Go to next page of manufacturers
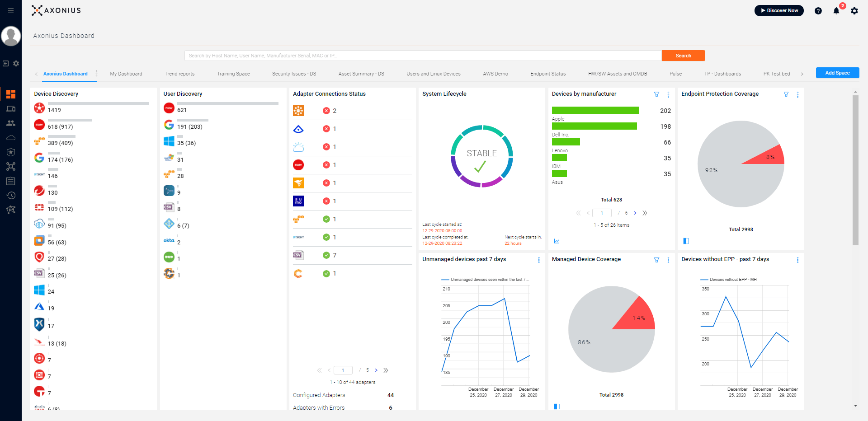 pyautogui.click(x=635, y=213)
